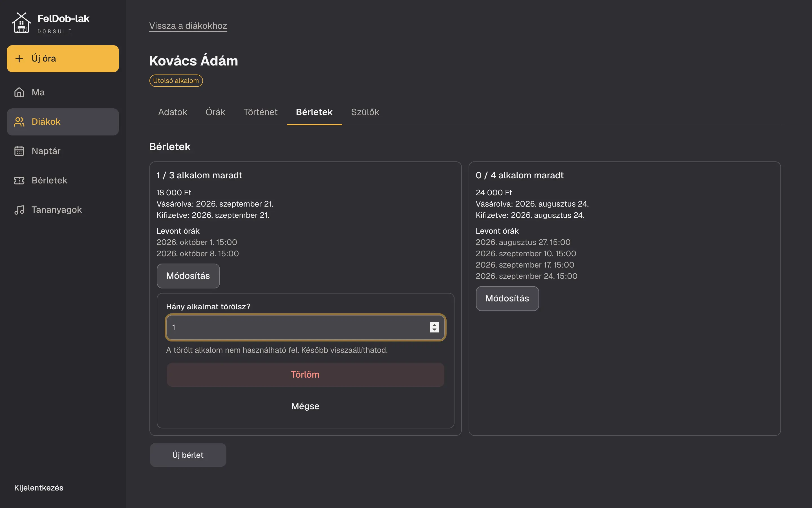Focus the Hány alkalmat törölsz number field

click(x=305, y=327)
